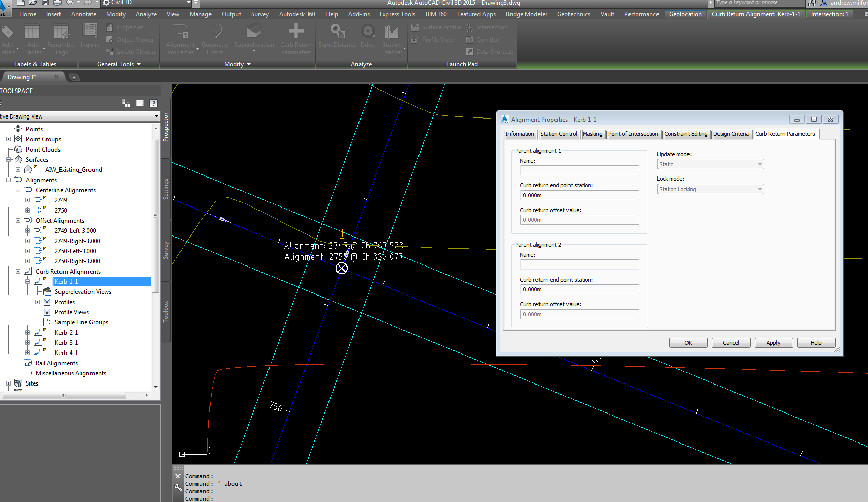Run the Sight Distance analysis
The height and width of the screenshot is (502, 868).
coord(337,37)
